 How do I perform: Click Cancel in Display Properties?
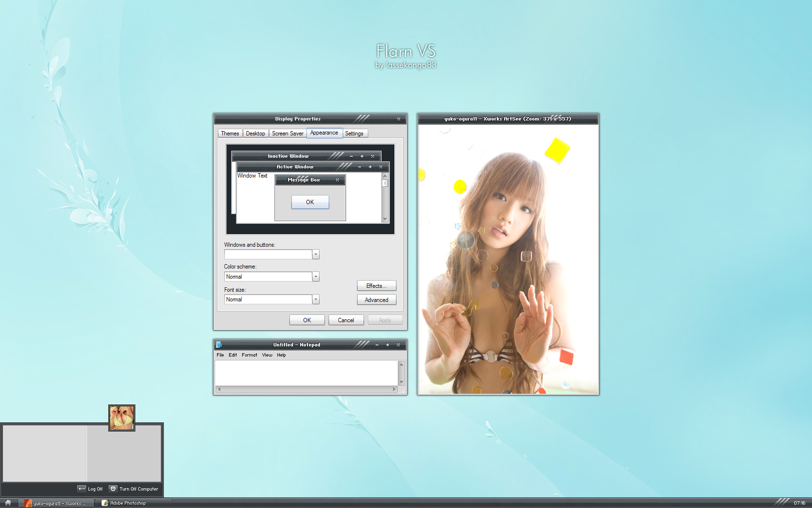coord(346,320)
